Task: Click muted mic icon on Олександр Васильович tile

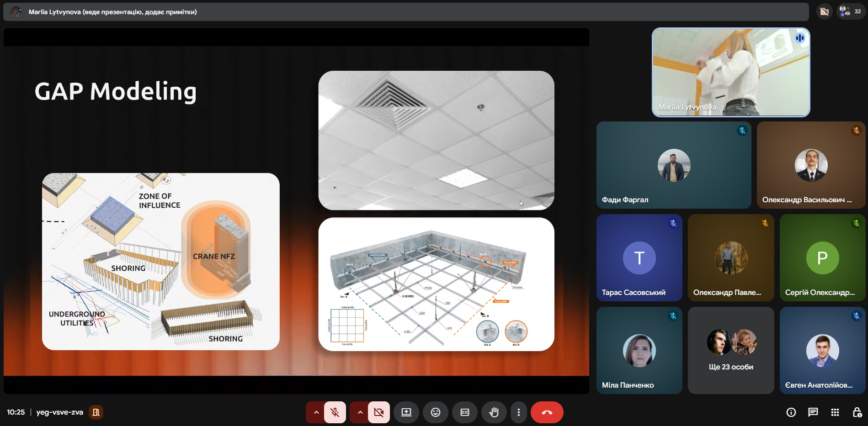Action: (x=857, y=131)
